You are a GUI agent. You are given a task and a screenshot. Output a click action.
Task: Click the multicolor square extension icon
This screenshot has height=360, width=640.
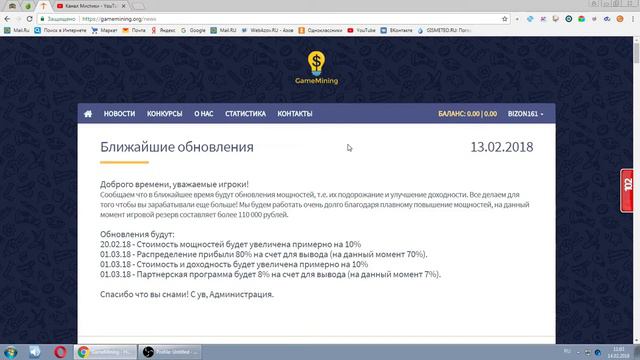point(582,19)
